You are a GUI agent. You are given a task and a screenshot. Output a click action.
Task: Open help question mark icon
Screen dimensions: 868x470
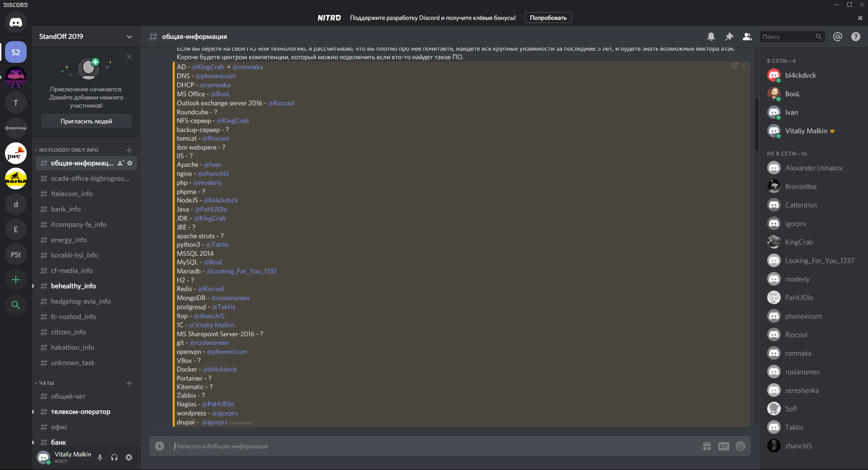856,37
